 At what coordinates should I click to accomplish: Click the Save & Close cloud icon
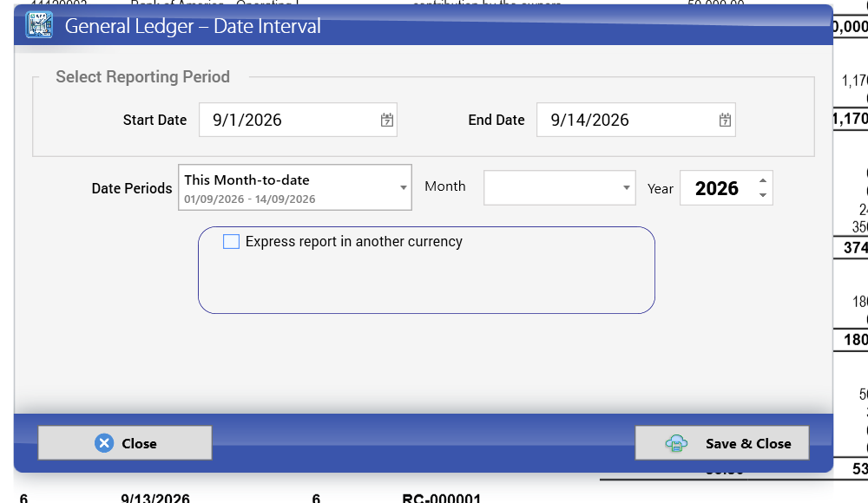point(676,443)
